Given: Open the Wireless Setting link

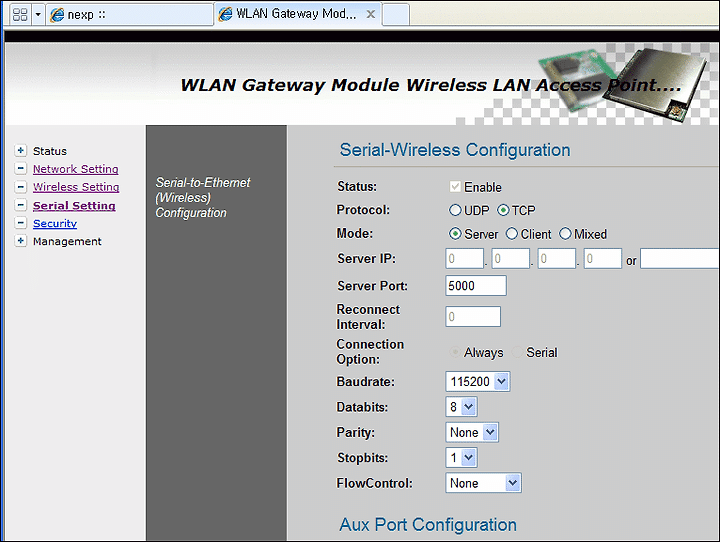Looking at the screenshot, I should [76, 187].
